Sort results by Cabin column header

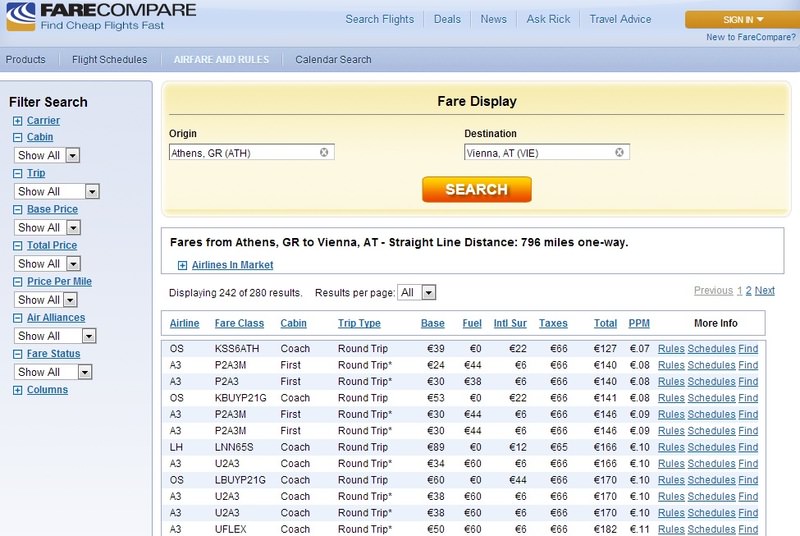[x=293, y=323]
